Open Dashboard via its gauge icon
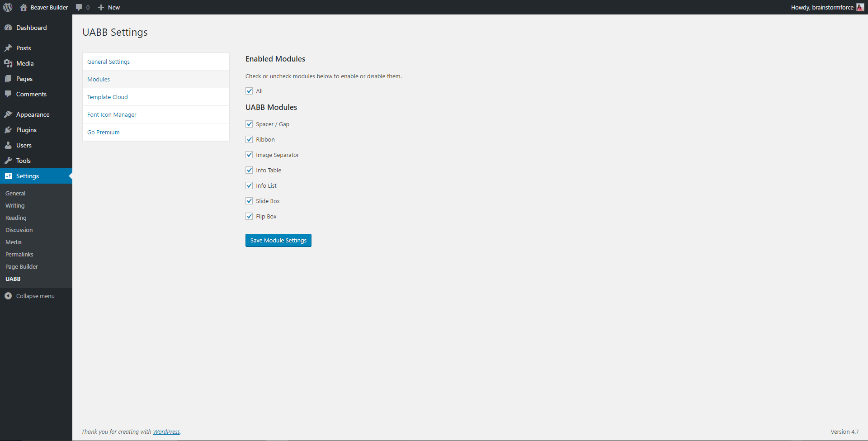Image resolution: width=868 pixels, height=441 pixels. pos(8,28)
